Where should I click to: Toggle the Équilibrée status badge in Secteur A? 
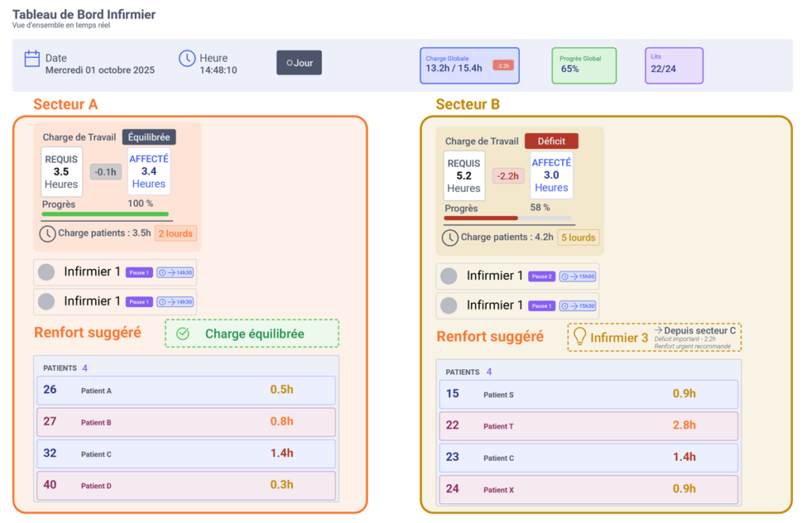pyautogui.click(x=149, y=137)
